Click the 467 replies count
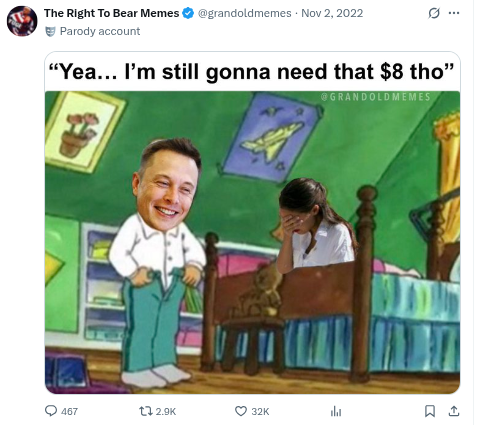The width and height of the screenshot is (481, 425). (69, 411)
